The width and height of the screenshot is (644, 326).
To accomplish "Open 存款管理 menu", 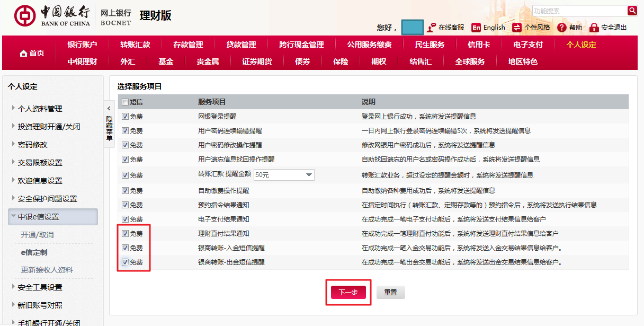I will (188, 45).
